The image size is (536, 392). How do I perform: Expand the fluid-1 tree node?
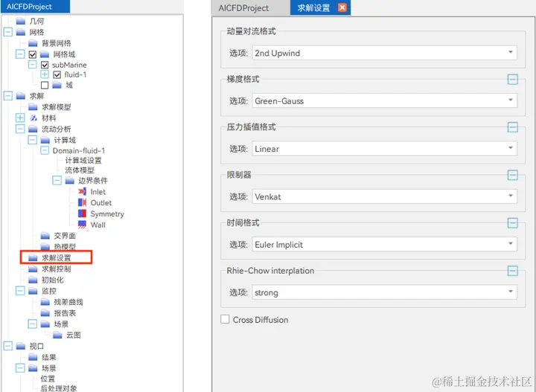[x=45, y=74]
